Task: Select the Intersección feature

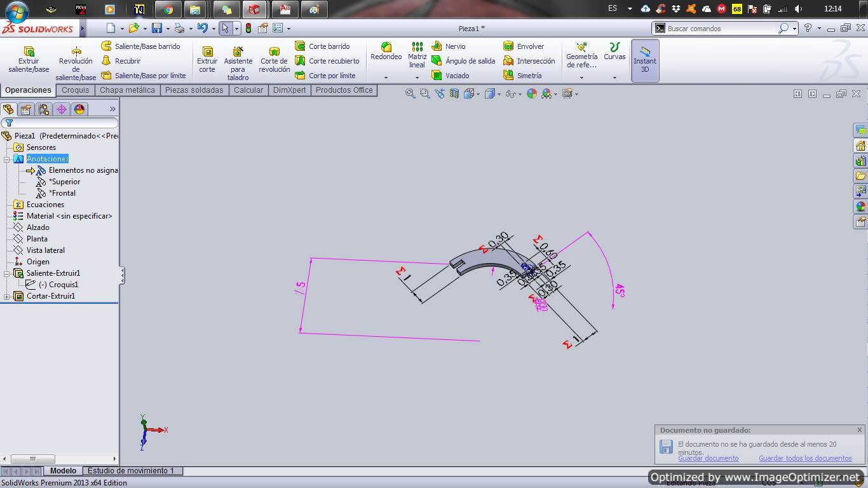Action: 529,61
